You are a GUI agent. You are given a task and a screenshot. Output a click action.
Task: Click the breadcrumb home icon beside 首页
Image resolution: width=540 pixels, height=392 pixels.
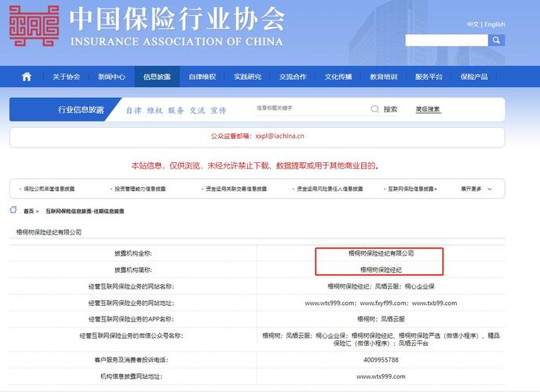(13, 210)
